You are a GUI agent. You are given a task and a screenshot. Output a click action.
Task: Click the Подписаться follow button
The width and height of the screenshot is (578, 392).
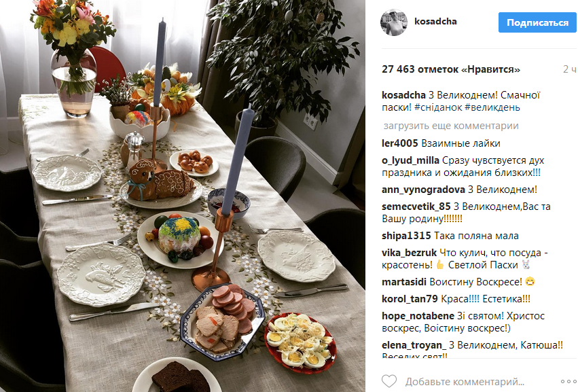coord(537,22)
